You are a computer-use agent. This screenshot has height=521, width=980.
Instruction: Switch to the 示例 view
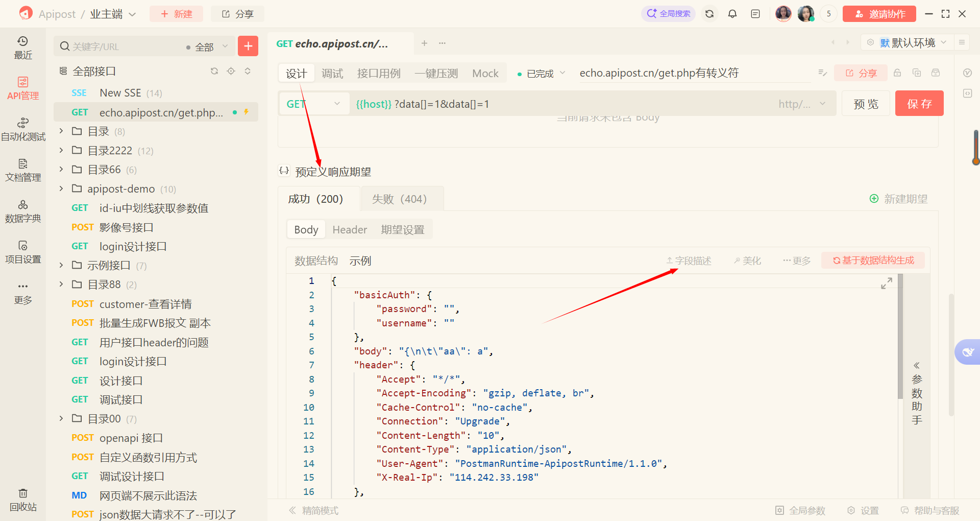(360, 260)
